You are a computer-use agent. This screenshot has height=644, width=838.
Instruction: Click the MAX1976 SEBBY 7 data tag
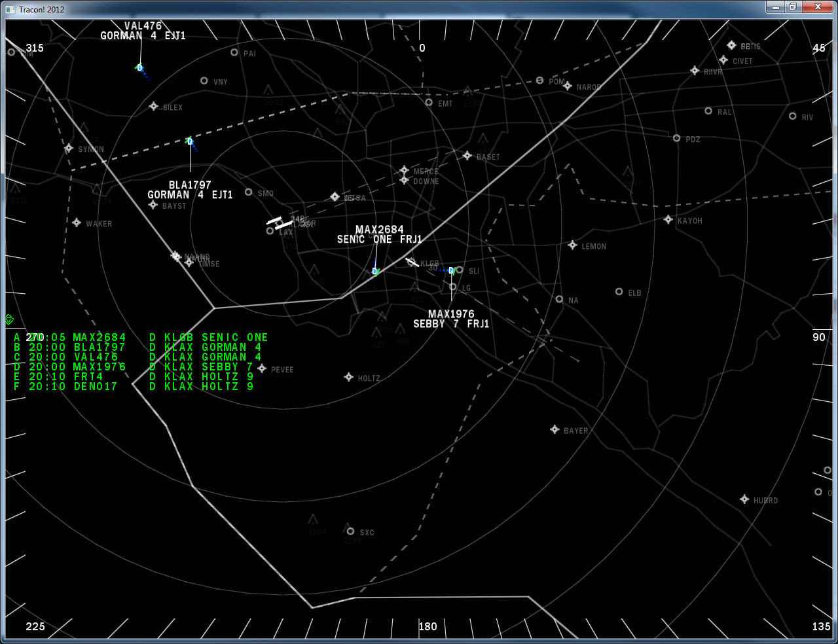451,319
